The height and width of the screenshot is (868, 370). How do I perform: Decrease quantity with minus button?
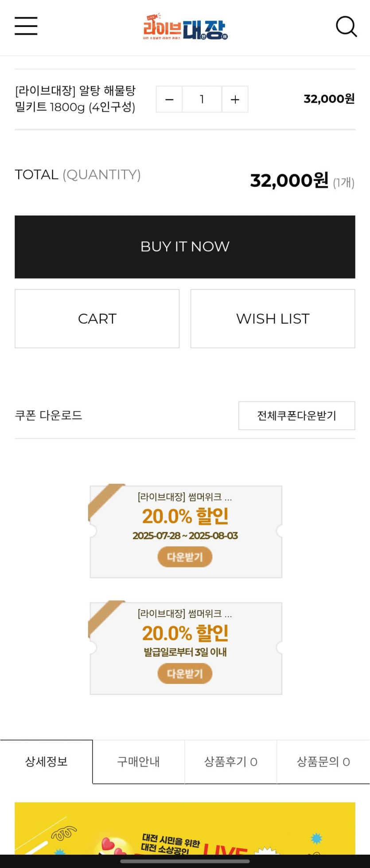coord(169,100)
